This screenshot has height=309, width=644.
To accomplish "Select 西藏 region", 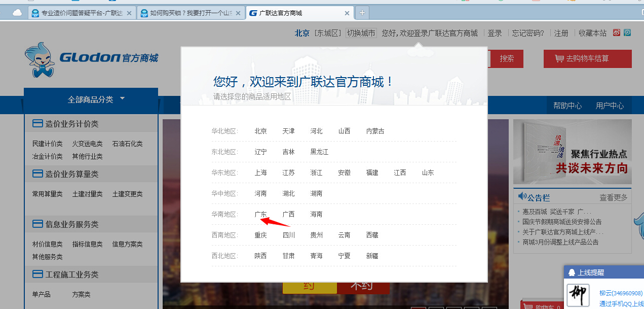I will [x=372, y=235].
